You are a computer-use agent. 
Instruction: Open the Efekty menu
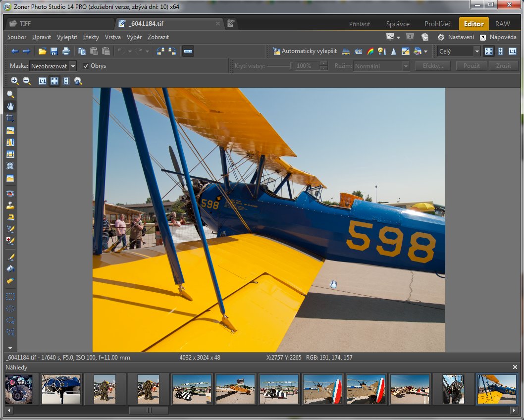[91, 37]
